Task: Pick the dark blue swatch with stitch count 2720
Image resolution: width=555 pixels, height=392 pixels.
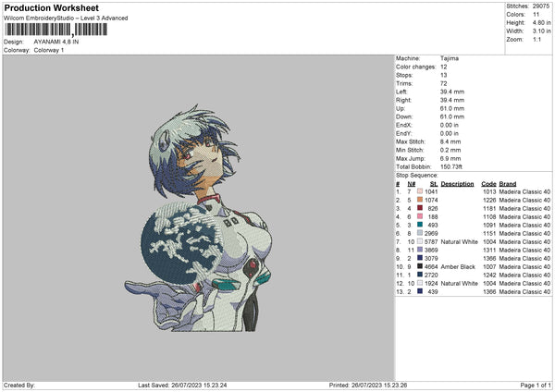Action: click(420, 275)
